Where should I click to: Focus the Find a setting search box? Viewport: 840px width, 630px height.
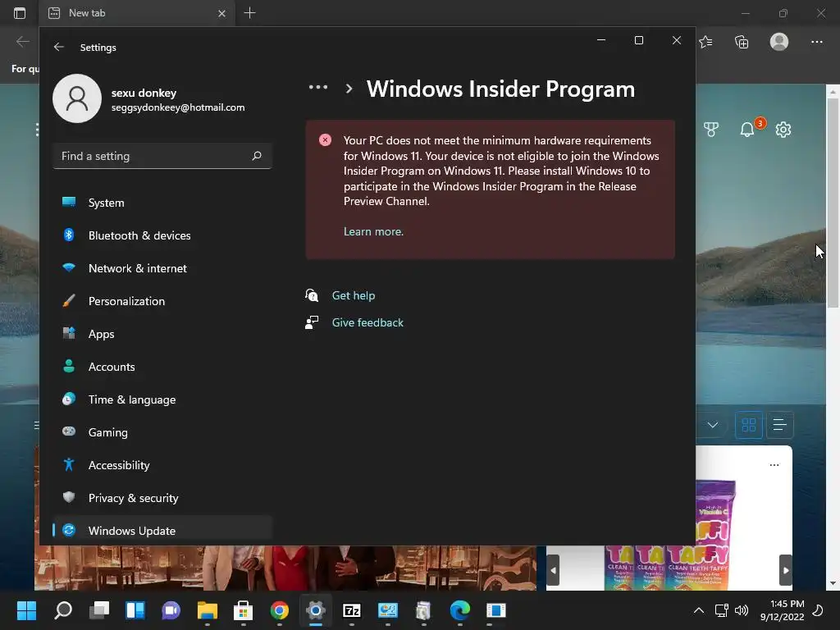coord(162,156)
